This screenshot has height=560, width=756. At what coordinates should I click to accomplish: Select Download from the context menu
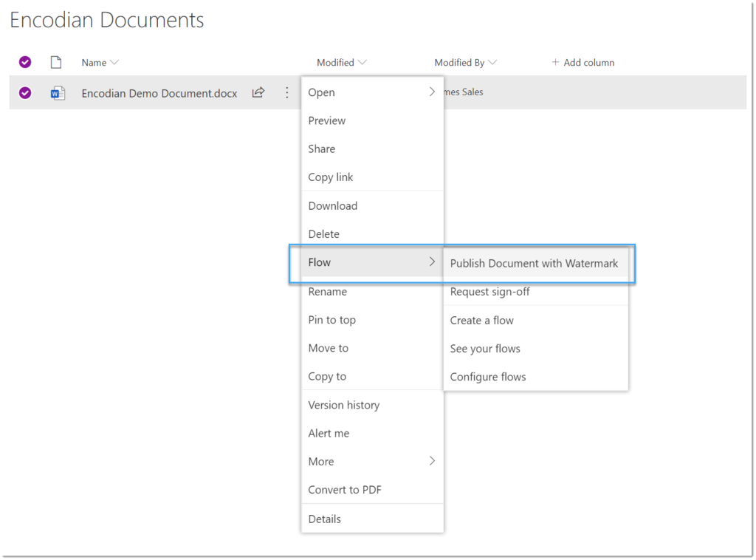pyautogui.click(x=372, y=205)
